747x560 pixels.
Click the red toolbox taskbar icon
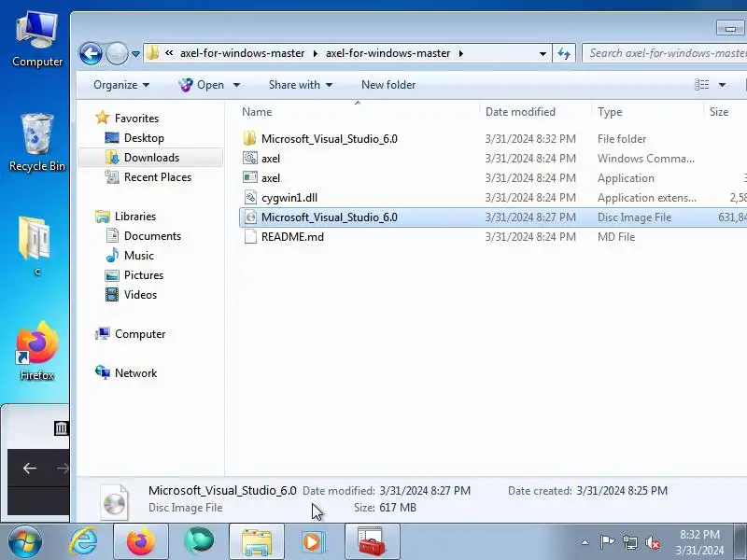tap(372, 542)
